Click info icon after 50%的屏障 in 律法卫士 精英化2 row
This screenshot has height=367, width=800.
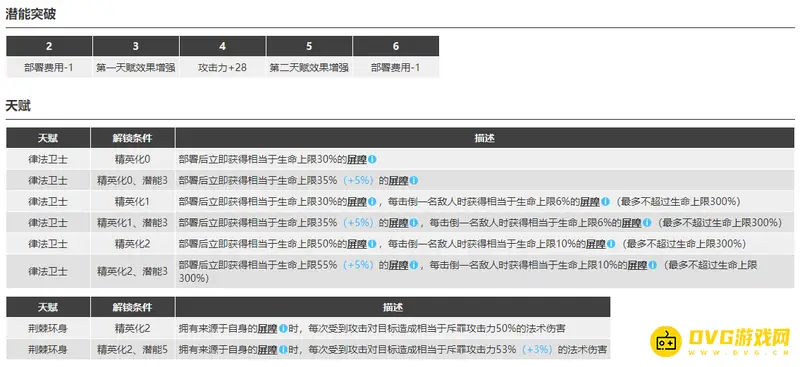point(372,244)
